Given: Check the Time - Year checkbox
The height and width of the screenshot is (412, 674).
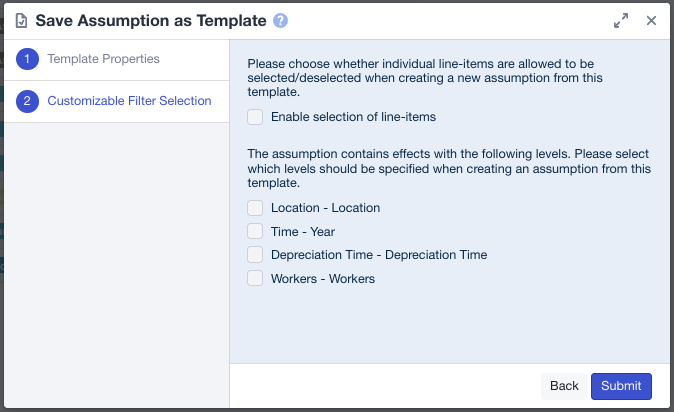Looking at the screenshot, I should coord(255,231).
